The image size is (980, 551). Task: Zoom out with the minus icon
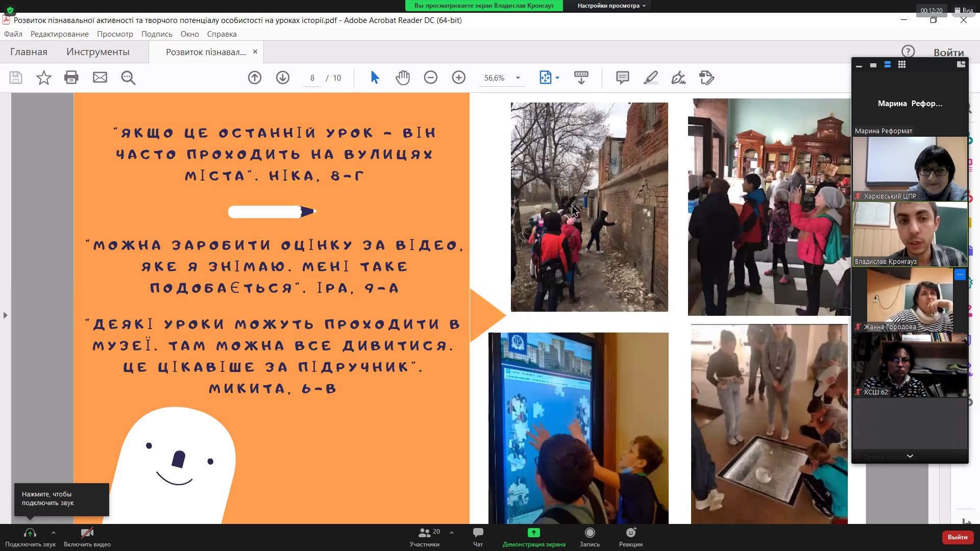[x=431, y=78]
